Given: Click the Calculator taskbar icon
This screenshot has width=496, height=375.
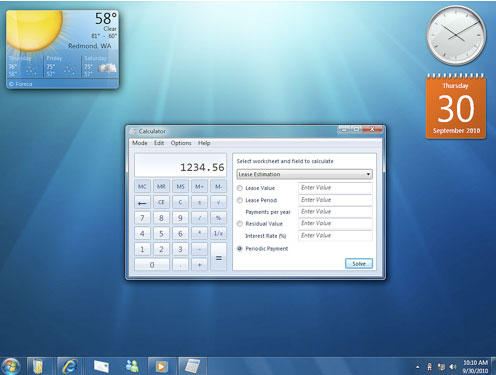Looking at the screenshot, I should click(192, 366).
